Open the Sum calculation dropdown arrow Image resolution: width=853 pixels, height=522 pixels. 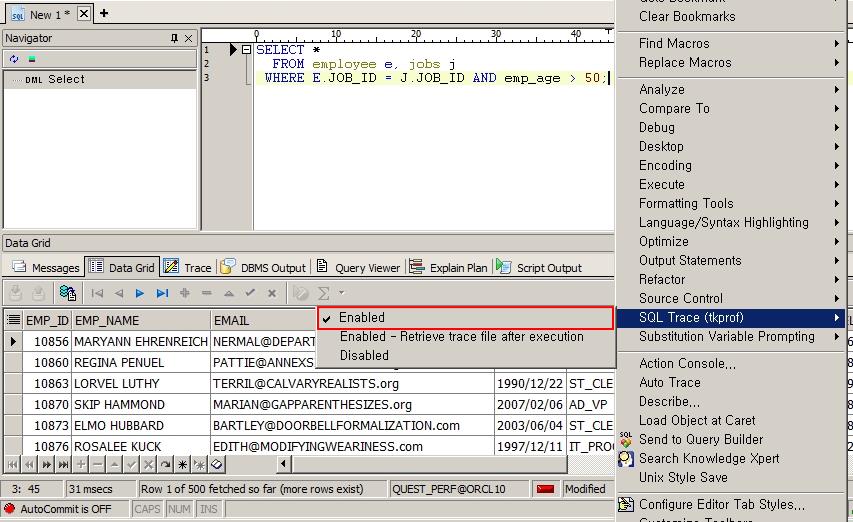(x=342, y=293)
